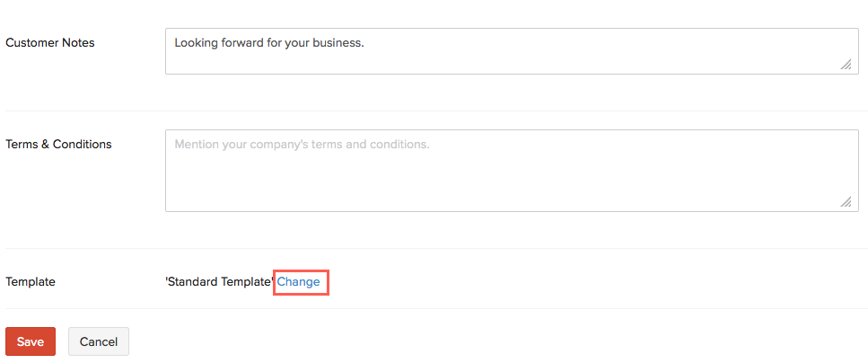
Task: Click the Terms & Conditions resize handle
Action: click(x=846, y=202)
